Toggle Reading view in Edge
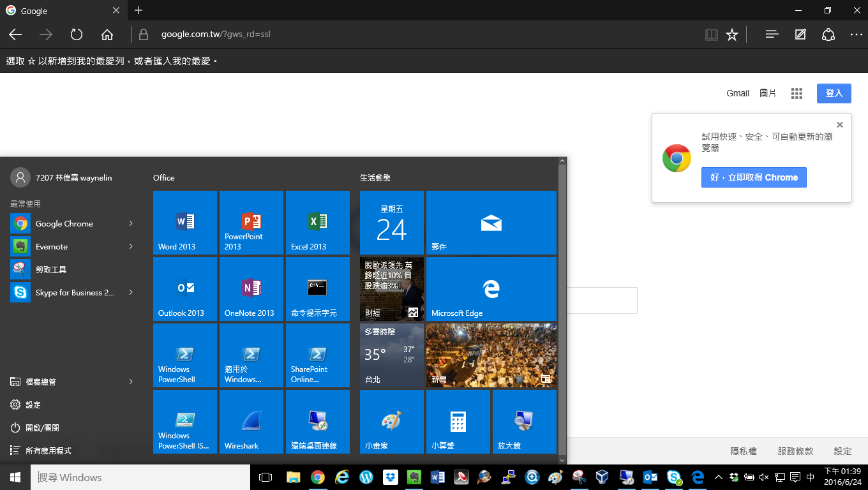 click(x=712, y=34)
